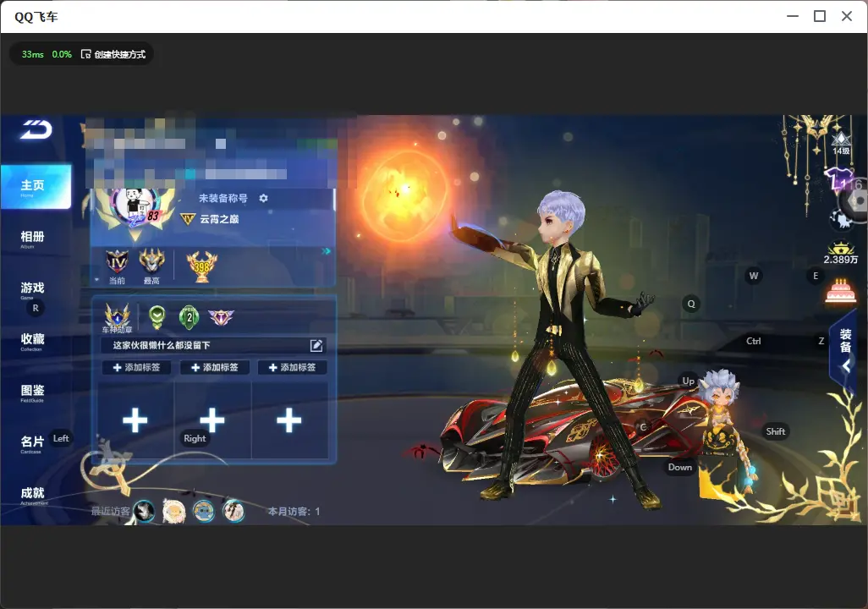The width and height of the screenshot is (868, 609).
Task: Add a photo in the middle plus slot
Action: point(212,420)
